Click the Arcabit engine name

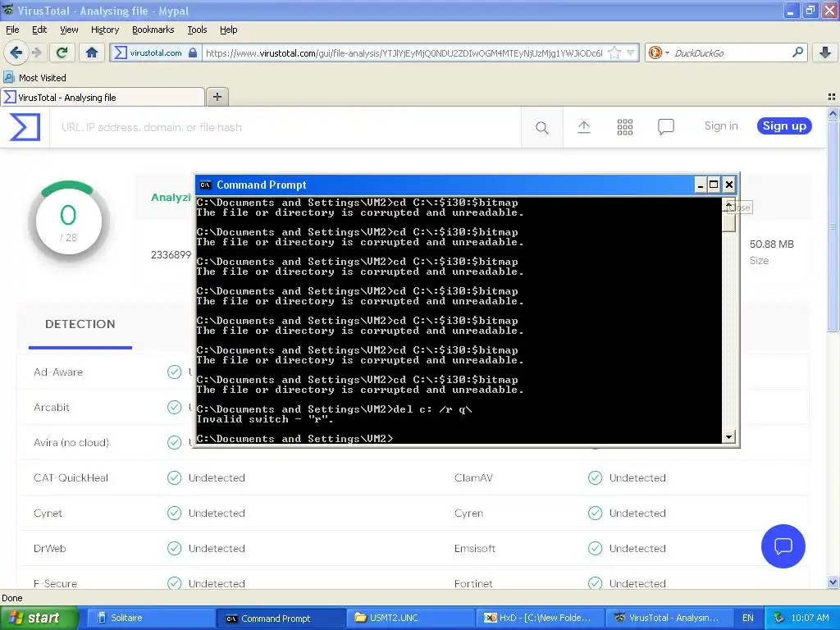52,407
